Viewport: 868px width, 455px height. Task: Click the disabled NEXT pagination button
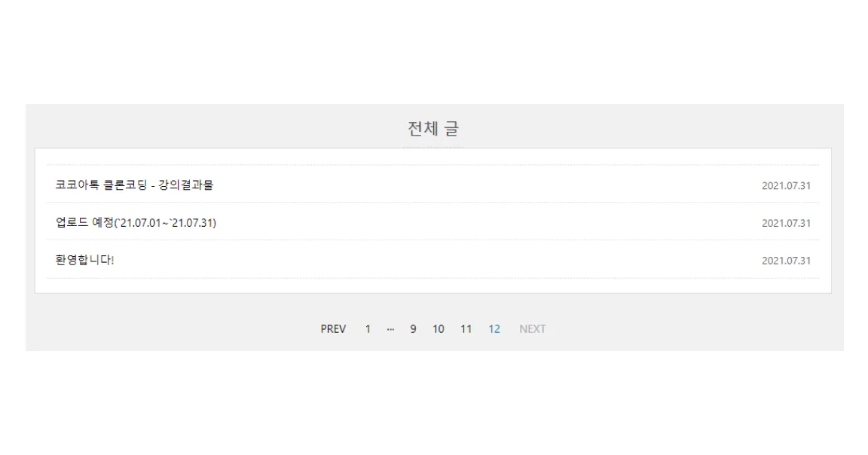[532, 328]
